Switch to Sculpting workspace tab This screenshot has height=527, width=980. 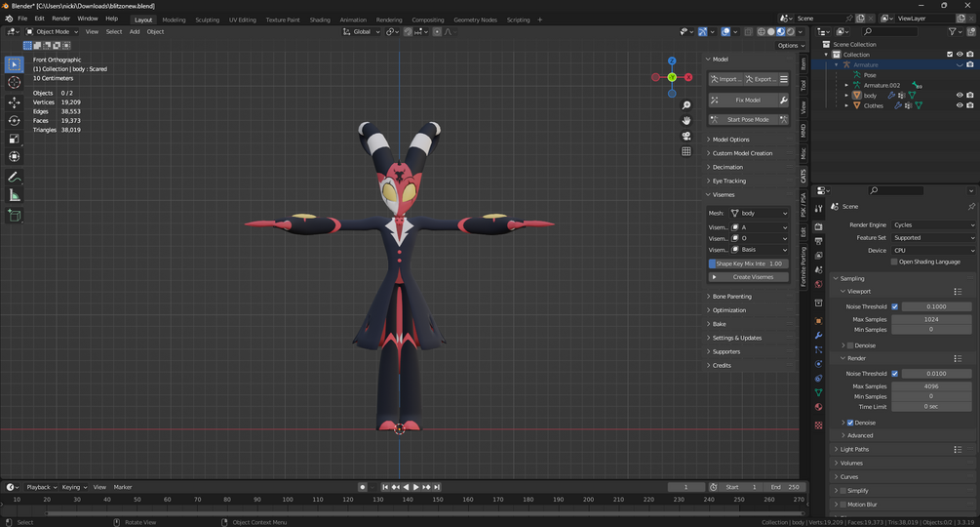pos(207,20)
